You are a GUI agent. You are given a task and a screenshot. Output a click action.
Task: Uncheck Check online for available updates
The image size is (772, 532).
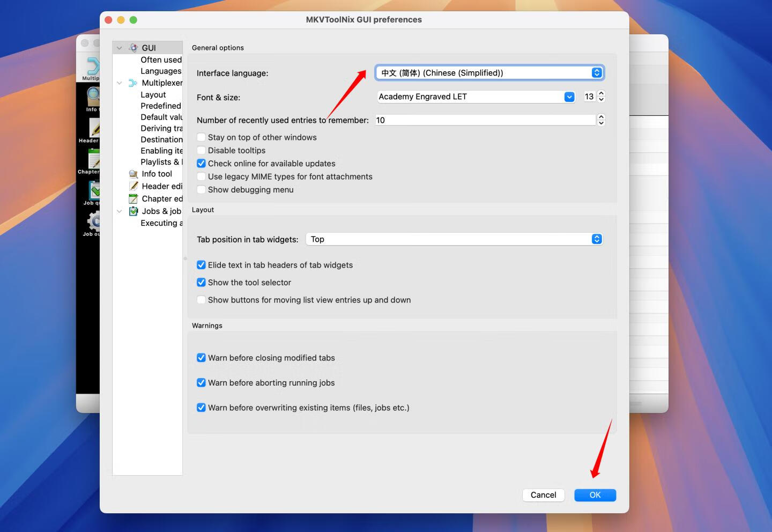pos(202,164)
